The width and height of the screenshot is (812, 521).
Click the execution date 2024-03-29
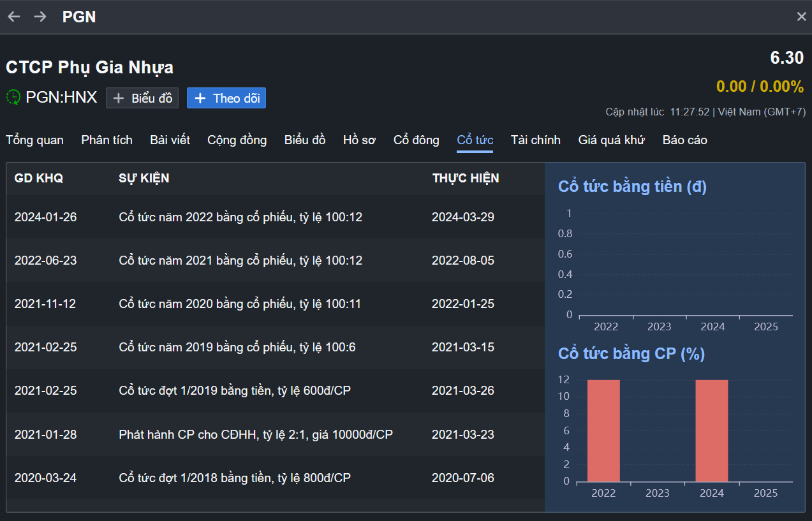(x=463, y=217)
